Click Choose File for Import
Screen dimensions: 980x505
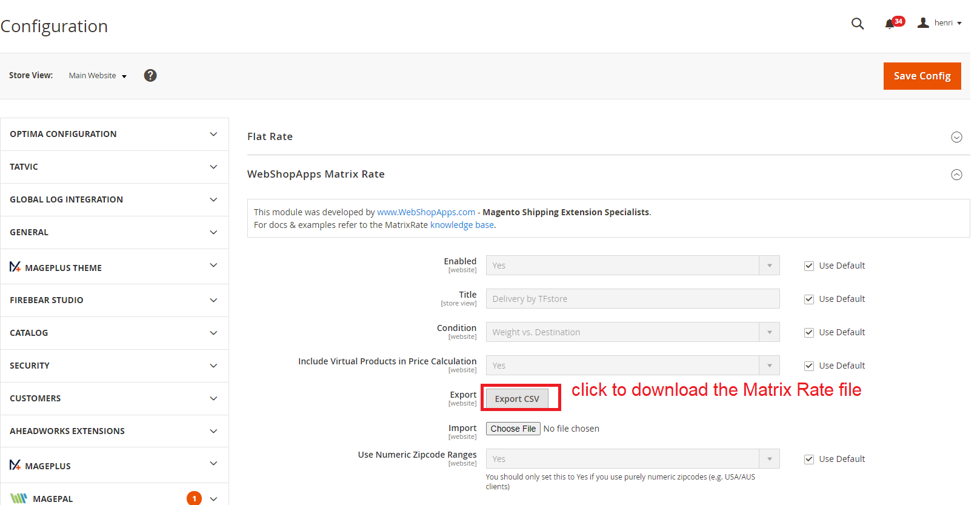point(513,429)
